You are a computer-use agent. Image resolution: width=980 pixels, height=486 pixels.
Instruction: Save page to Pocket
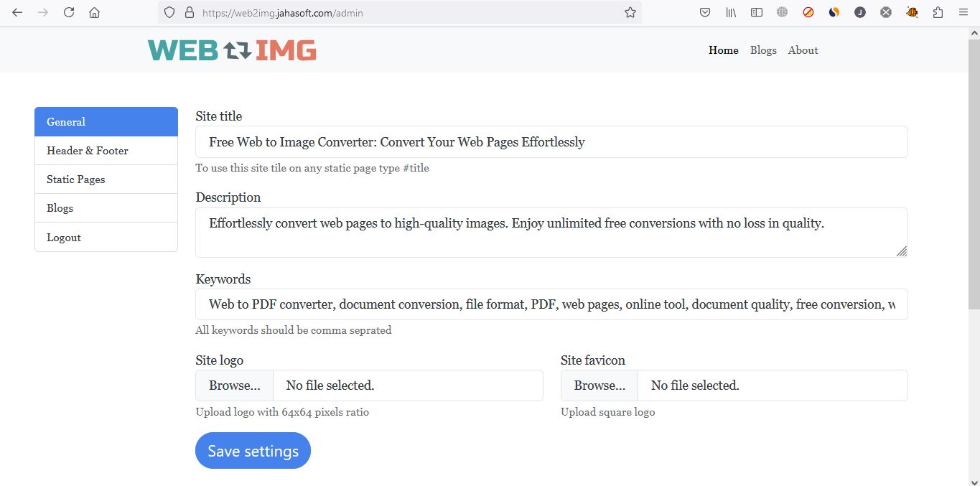(x=705, y=12)
